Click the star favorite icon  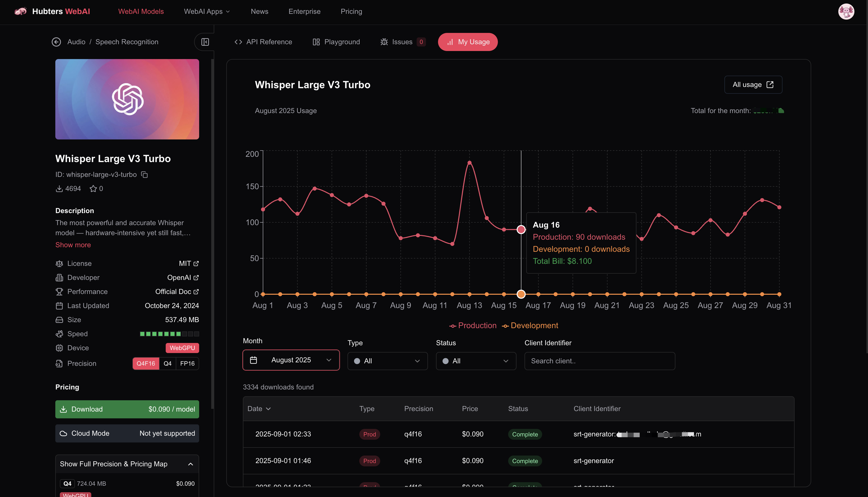tap(93, 189)
